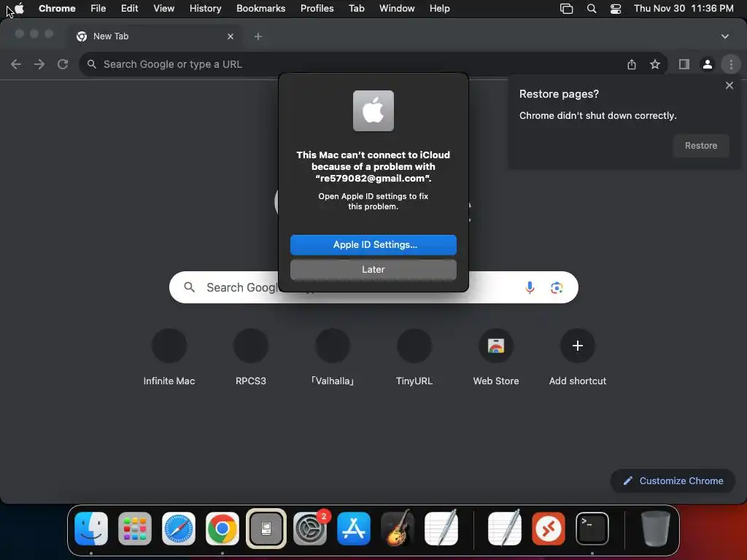747x560 pixels.
Task: Click Chrome icon in the Dock
Action: click(222, 529)
